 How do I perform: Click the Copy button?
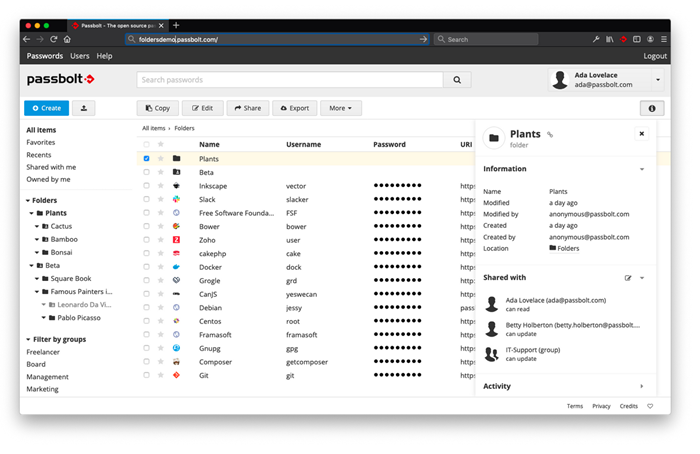pyautogui.click(x=158, y=108)
